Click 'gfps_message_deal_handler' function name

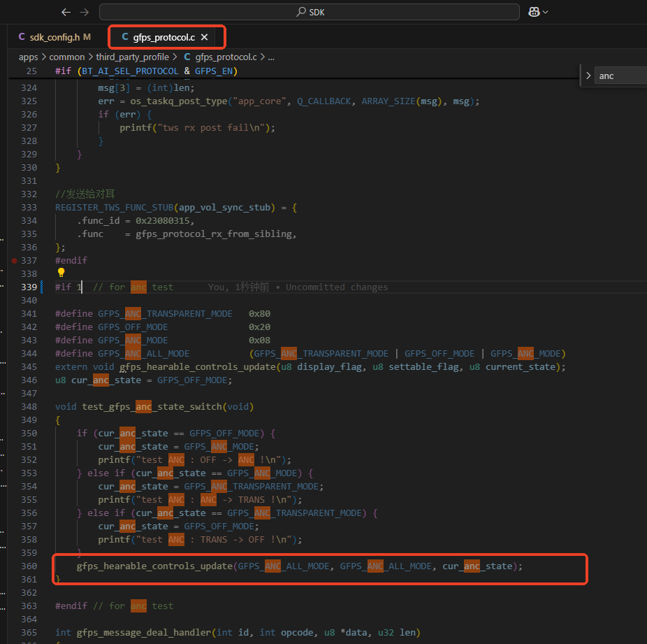(144, 632)
